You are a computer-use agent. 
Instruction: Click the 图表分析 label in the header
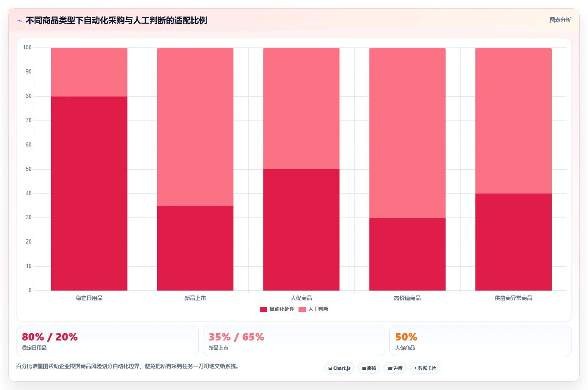click(x=560, y=20)
